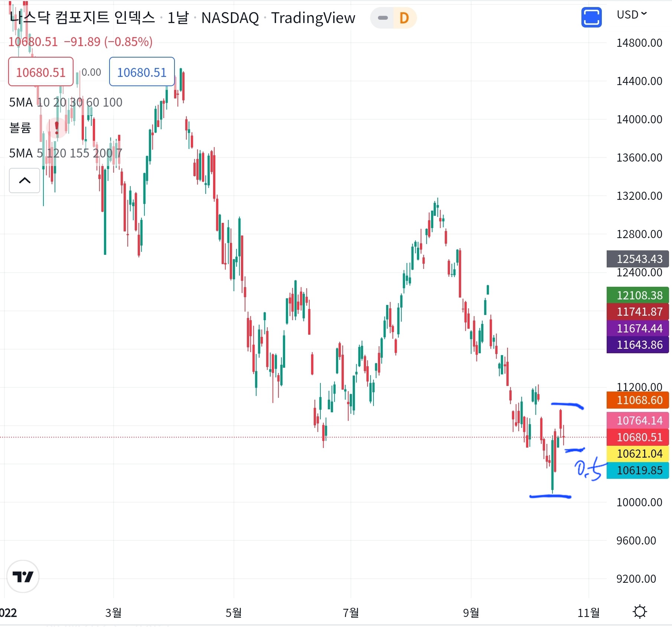Open chart settings gear icon
672x627 pixels.
[640, 612]
